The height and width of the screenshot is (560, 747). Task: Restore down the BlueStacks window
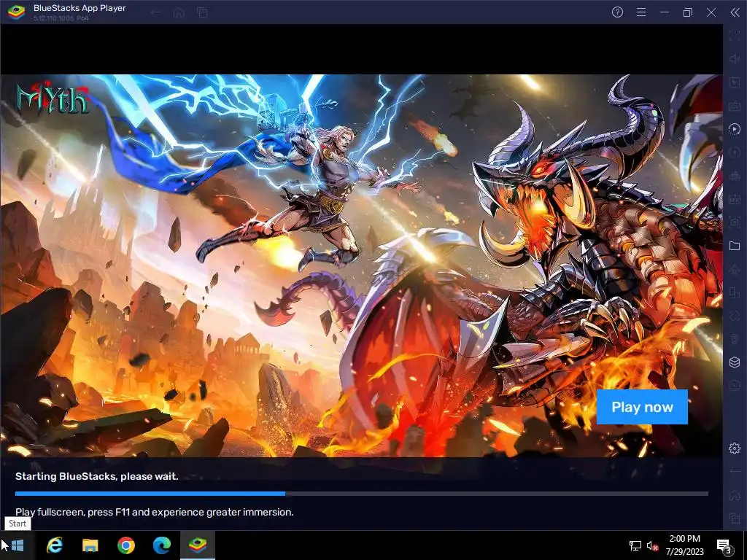click(688, 12)
